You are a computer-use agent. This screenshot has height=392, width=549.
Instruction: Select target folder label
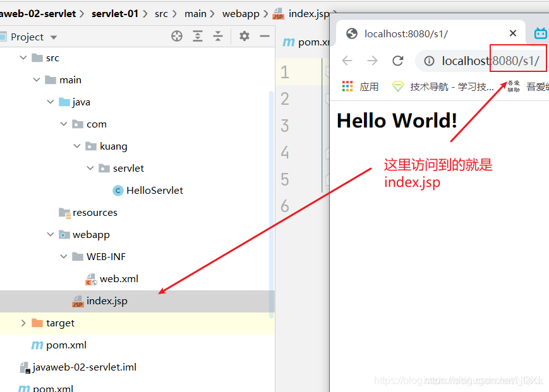(x=60, y=323)
